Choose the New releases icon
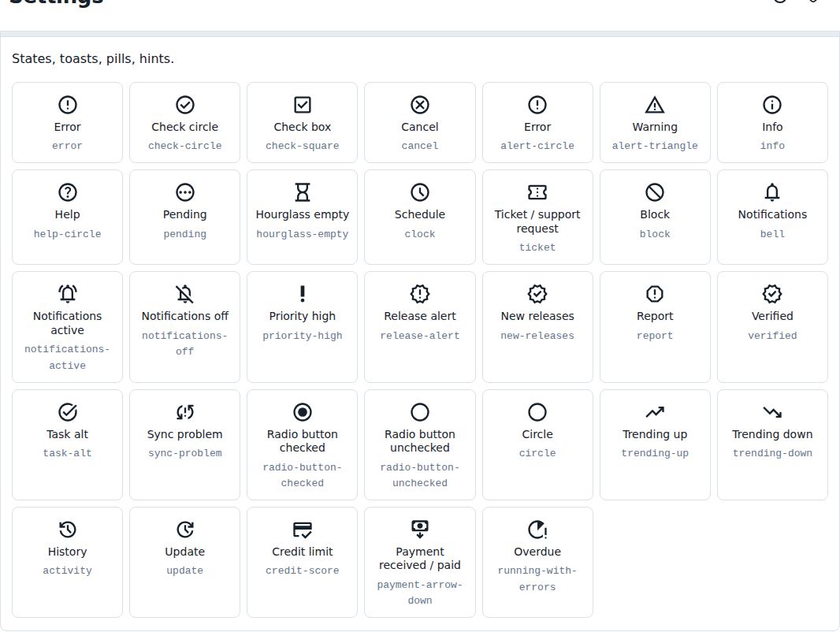 [537, 294]
